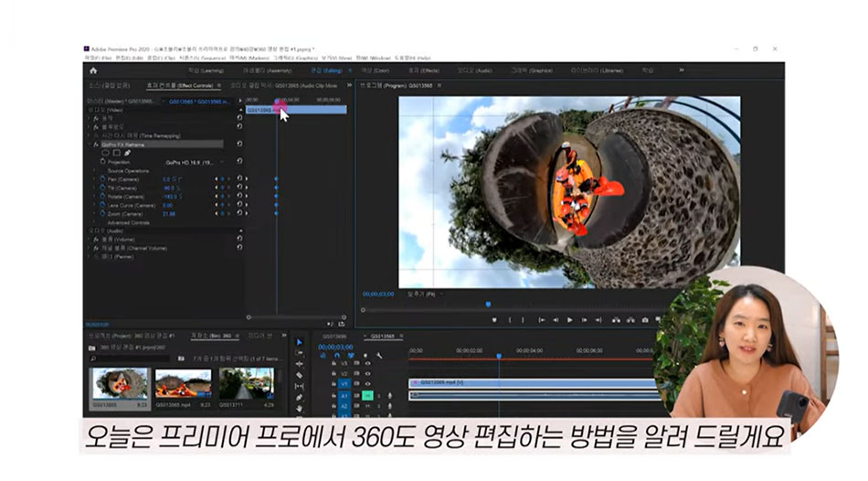Export clip icon in Effect Controls footer
The width and height of the screenshot is (868, 481).
[x=342, y=325]
